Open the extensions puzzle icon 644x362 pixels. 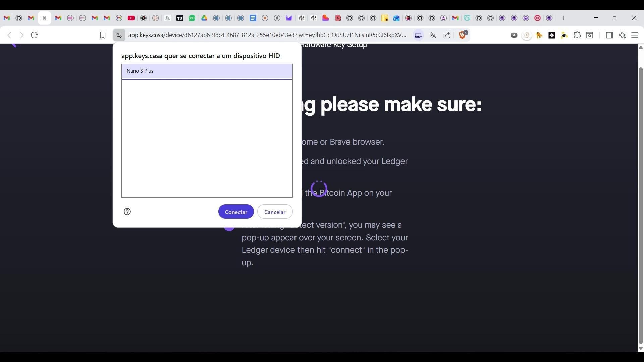[577, 35]
